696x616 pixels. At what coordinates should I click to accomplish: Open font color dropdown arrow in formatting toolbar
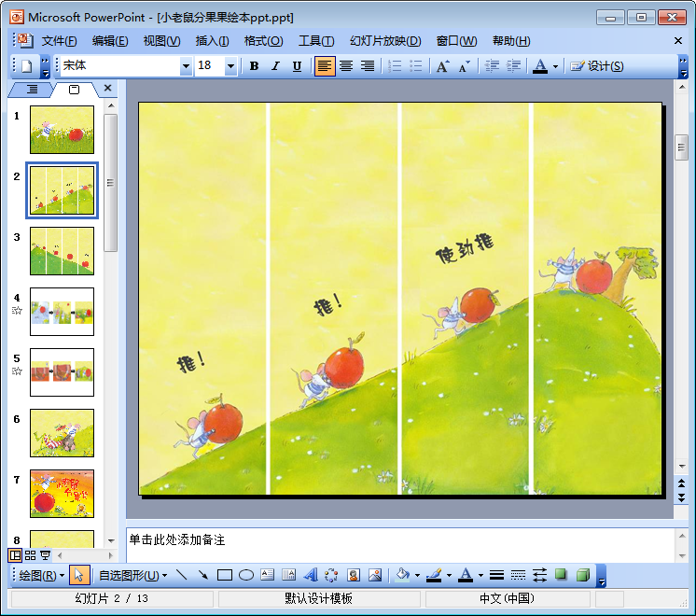pos(555,66)
